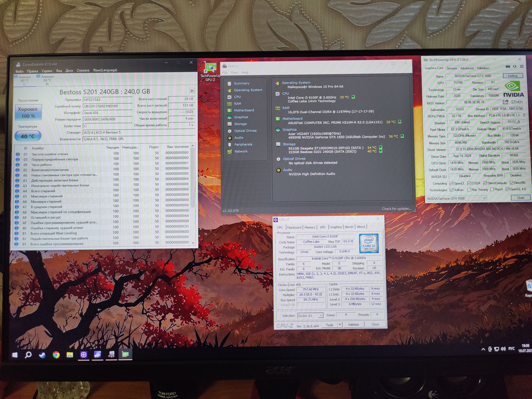Toggle the OpenCL checkbox in GPU-Z

click(451, 183)
